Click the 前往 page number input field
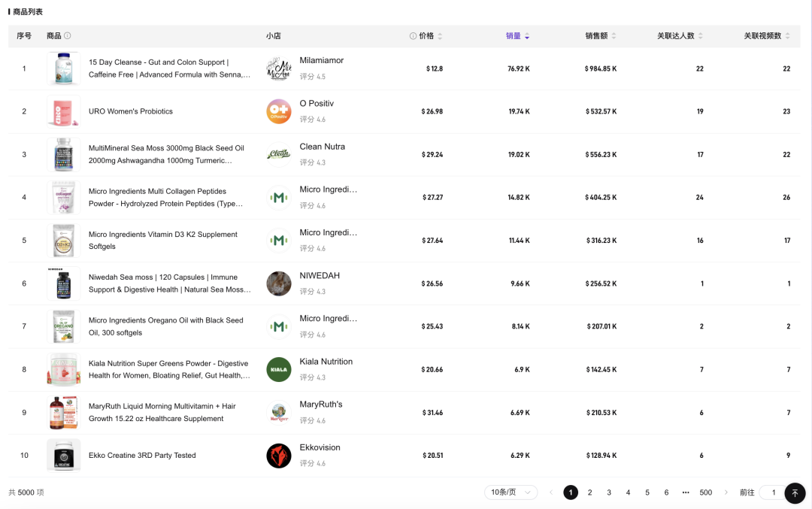This screenshot has height=509, width=812. coord(772,492)
